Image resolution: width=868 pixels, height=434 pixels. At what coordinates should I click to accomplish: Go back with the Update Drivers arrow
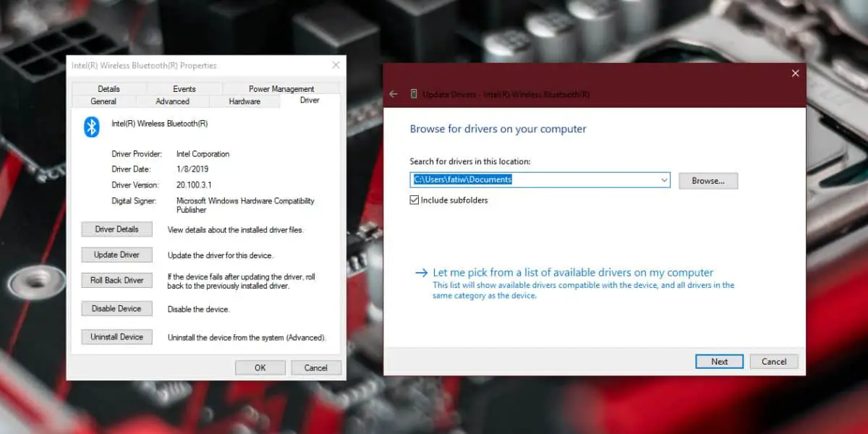[x=393, y=94]
